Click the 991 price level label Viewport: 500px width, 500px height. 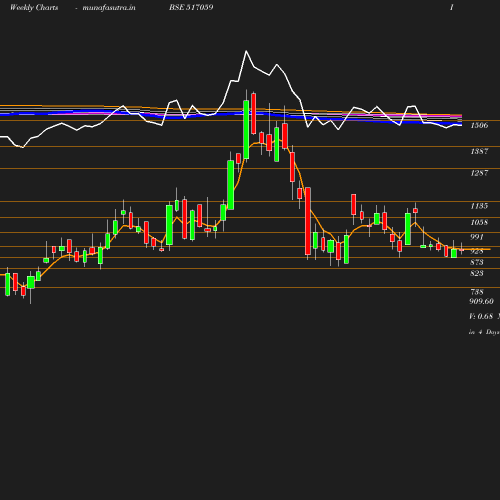point(477,237)
